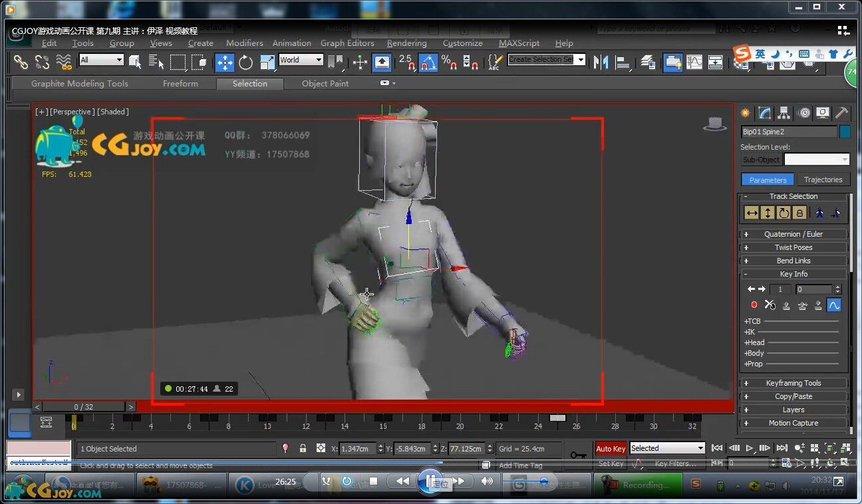Toggle the Trajectories curve button in Key Info

(834, 305)
